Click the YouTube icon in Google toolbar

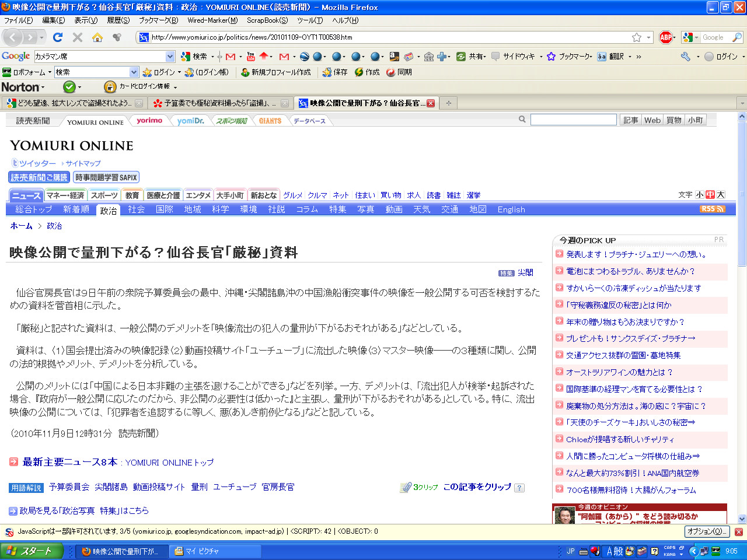(x=251, y=57)
